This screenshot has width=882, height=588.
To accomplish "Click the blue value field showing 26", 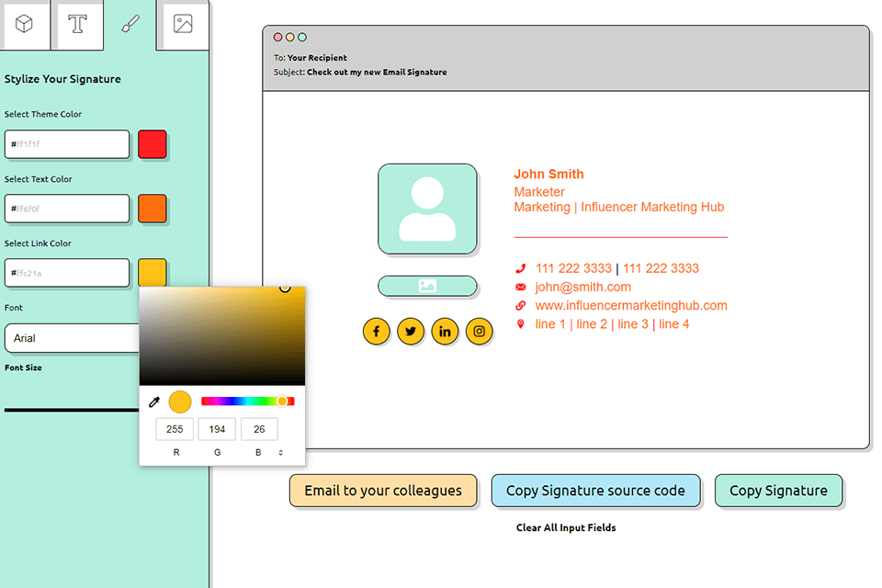I will coord(259,429).
